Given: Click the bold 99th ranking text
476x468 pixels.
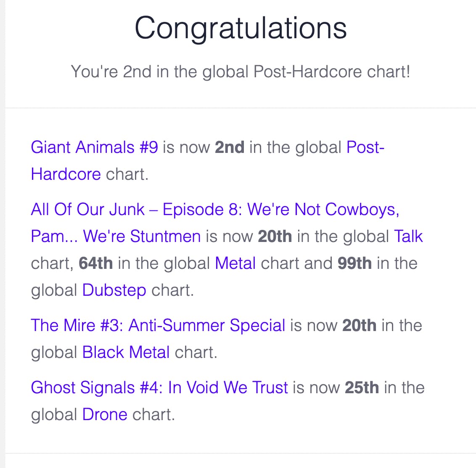Looking at the screenshot, I should point(354,263).
